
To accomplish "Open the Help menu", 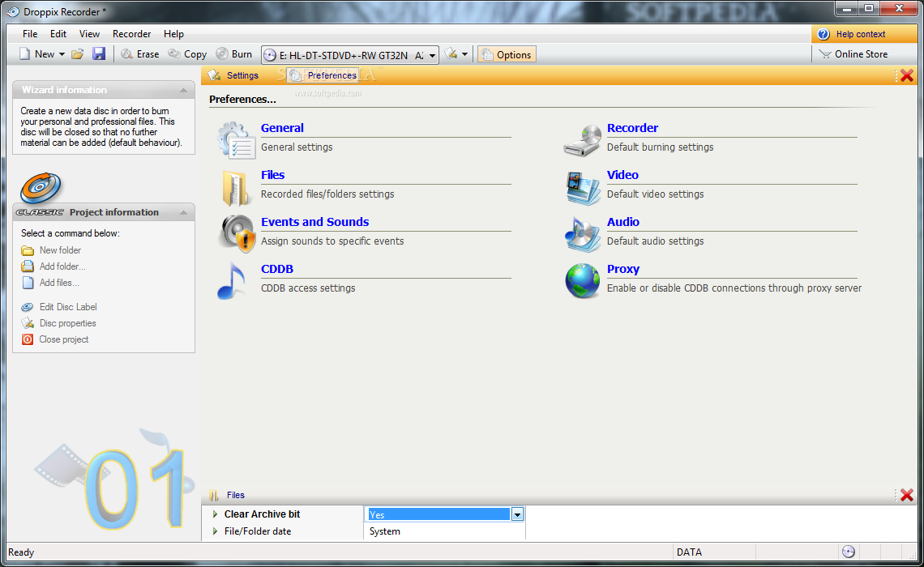I will (x=173, y=34).
